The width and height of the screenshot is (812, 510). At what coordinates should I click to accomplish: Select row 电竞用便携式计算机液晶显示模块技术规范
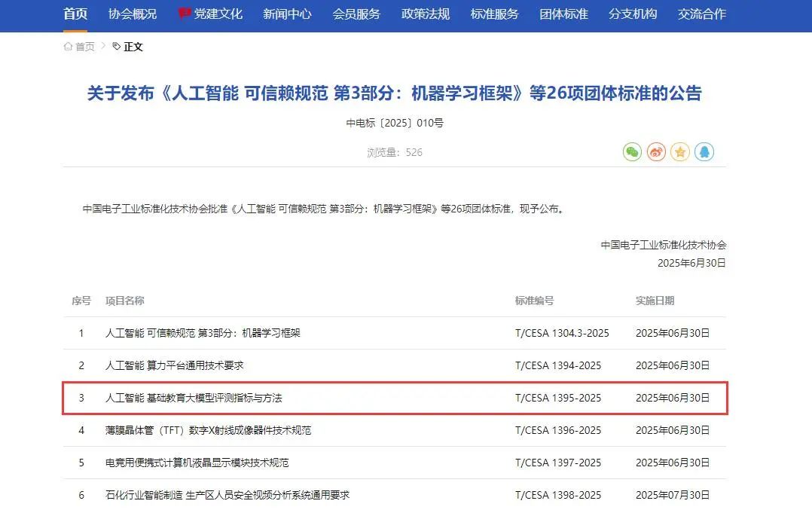[x=395, y=463]
